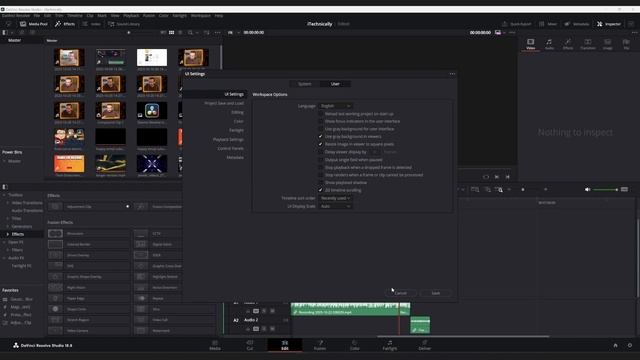Go to Edit page
640x360 pixels.
284,345
